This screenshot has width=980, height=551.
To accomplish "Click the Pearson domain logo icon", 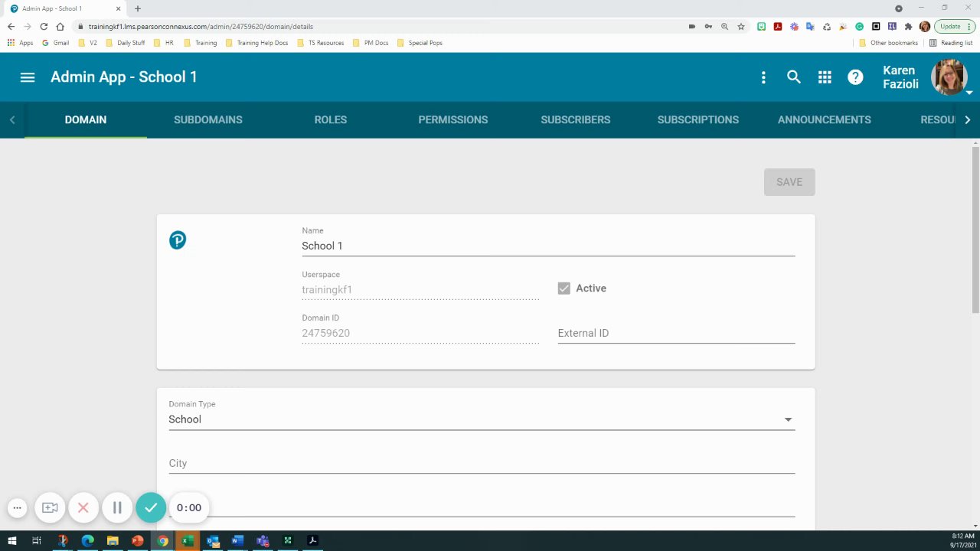I will (x=178, y=240).
